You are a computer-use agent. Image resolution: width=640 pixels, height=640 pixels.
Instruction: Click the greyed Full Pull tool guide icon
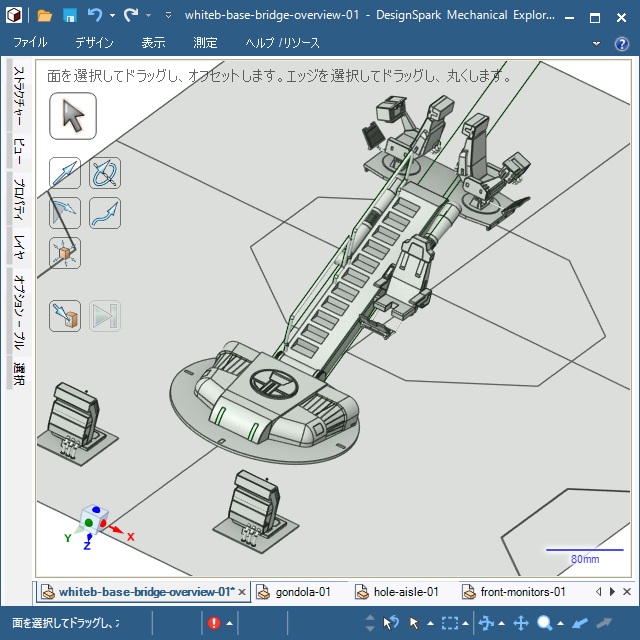(105, 316)
